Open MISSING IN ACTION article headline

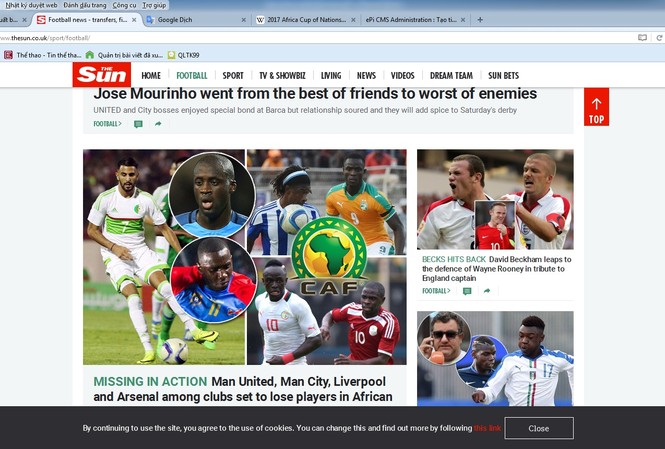243,389
